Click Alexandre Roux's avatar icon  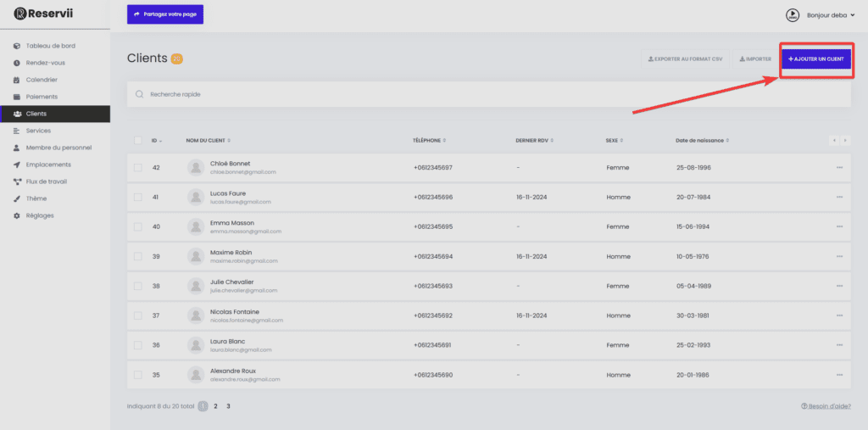[196, 375]
